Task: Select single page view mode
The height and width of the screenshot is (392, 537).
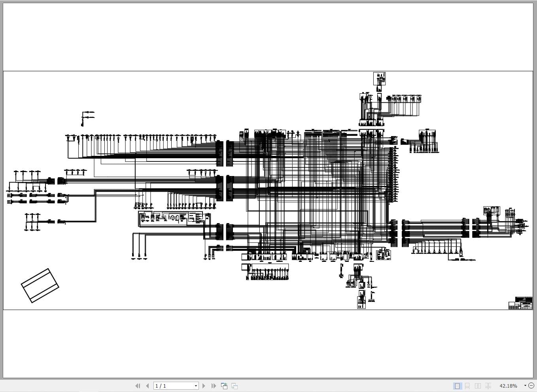Action: [x=457, y=386]
